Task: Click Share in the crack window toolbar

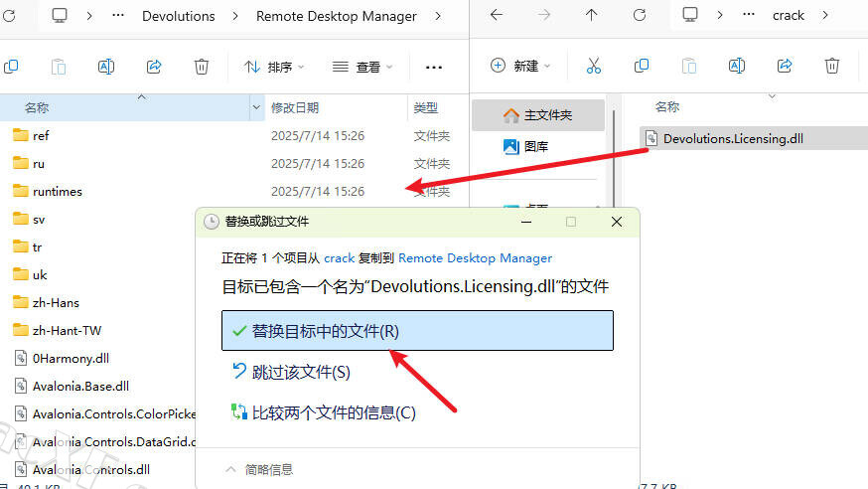Action: click(785, 66)
